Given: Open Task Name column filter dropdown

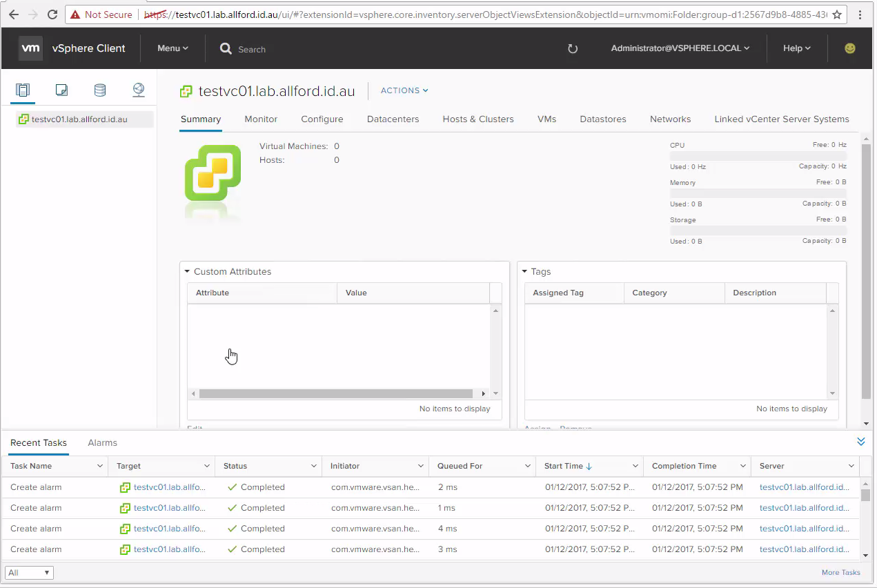Looking at the screenshot, I should click(100, 467).
